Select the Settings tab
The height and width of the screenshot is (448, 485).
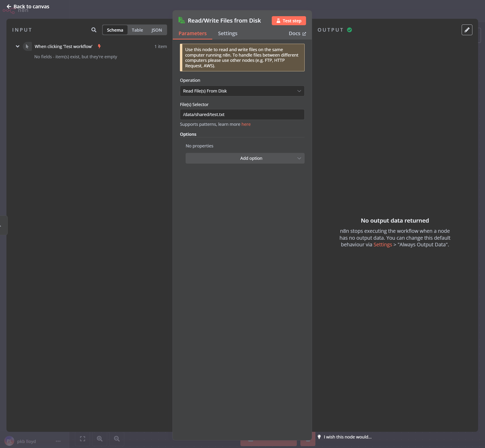pyautogui.click(x=227, y=34)
